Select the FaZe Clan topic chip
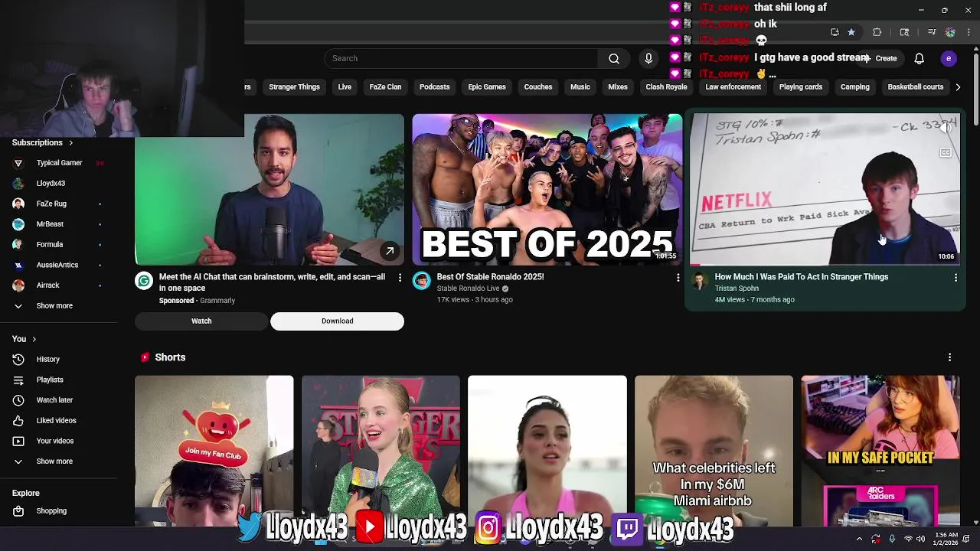The width and height of the screenshot is (980, 551). point(385,87)
